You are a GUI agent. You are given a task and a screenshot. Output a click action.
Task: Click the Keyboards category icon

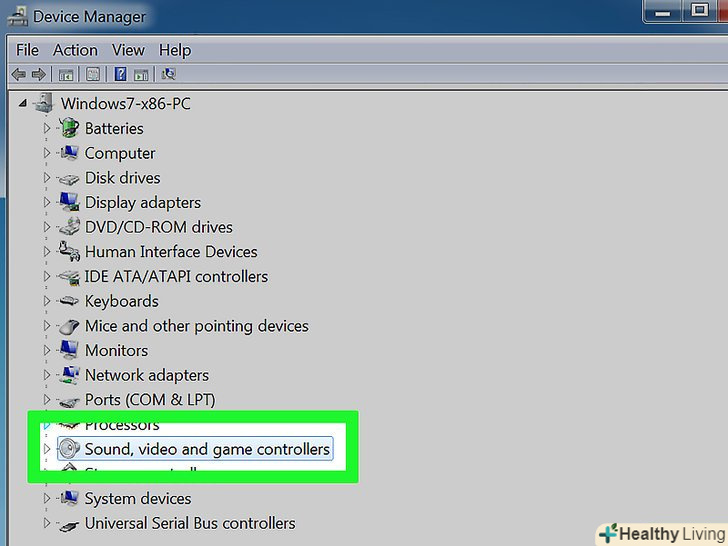(x=69, y=301)
